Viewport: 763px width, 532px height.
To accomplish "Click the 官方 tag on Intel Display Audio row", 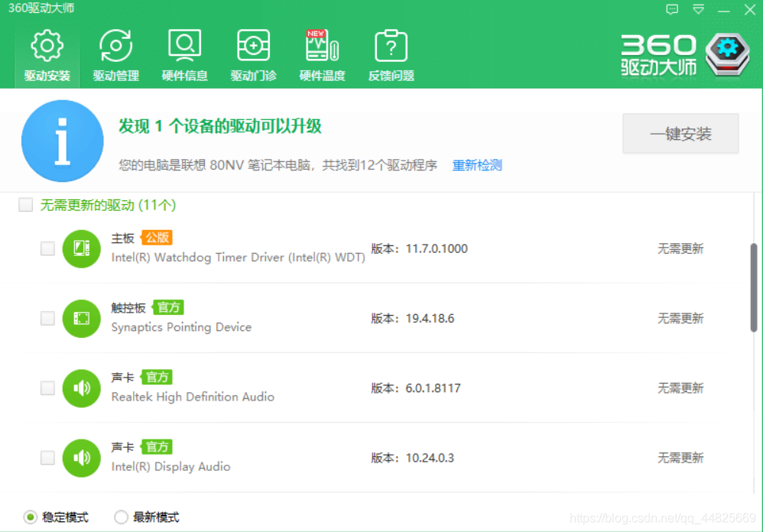I will pyautogui.click(x=157, y=446).
